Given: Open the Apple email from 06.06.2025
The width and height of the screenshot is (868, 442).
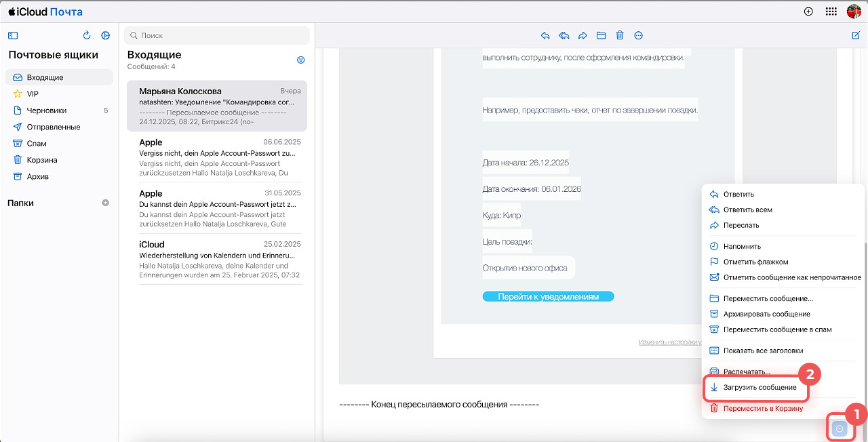Looking at the screenshot, I should (x=216, y=159).
